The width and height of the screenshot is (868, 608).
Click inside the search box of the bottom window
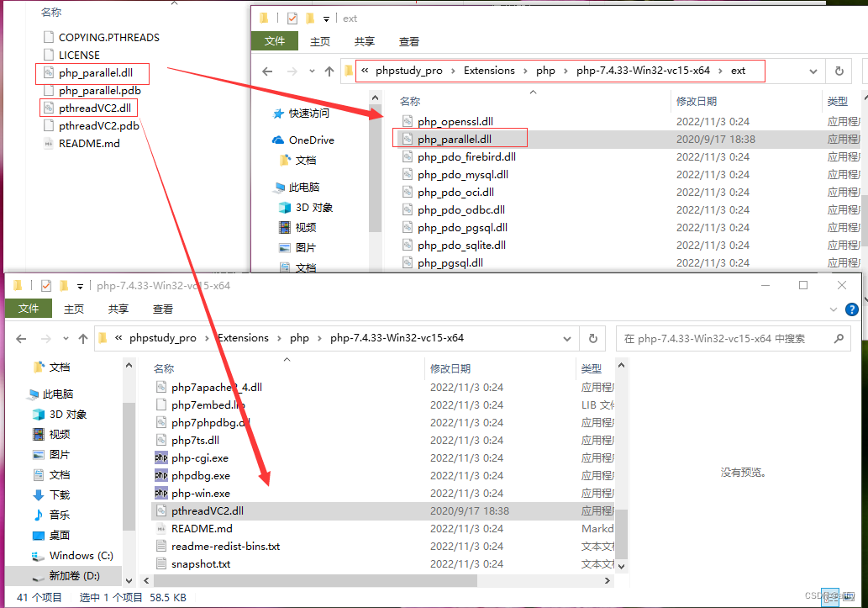coord(731,337)
